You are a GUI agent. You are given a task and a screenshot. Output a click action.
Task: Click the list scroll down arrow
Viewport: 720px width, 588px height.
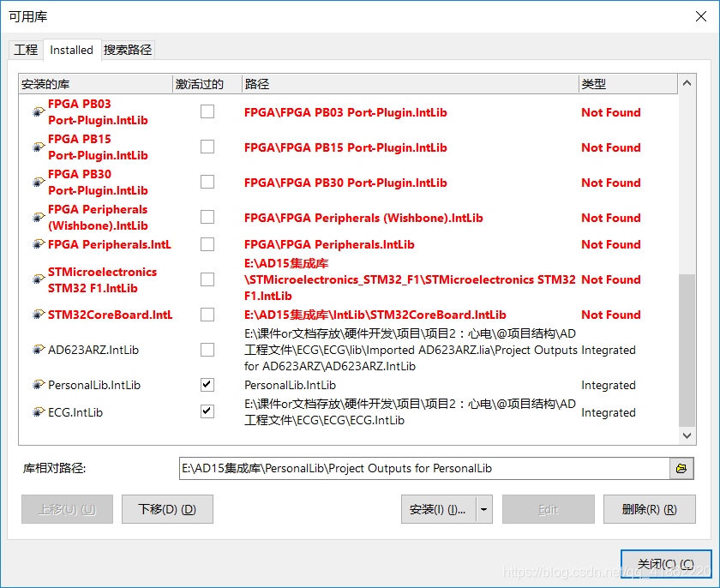pos(687,435)
